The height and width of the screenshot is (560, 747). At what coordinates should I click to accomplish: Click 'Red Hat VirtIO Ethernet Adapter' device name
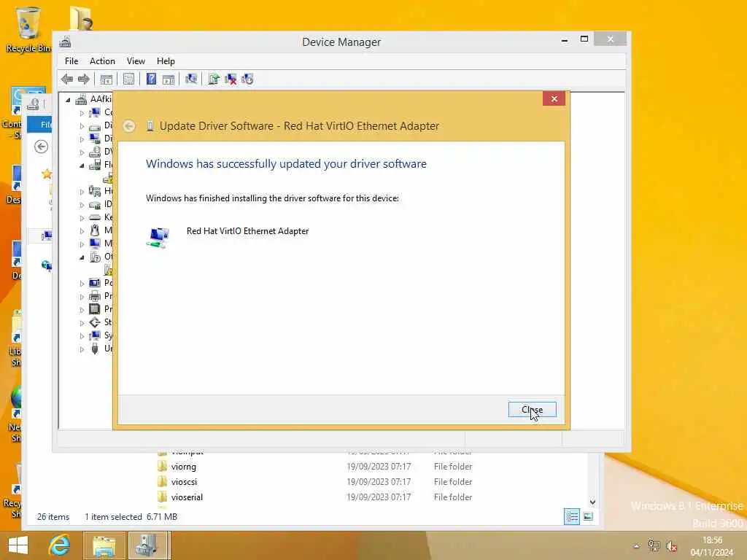[x=248, y=231]
